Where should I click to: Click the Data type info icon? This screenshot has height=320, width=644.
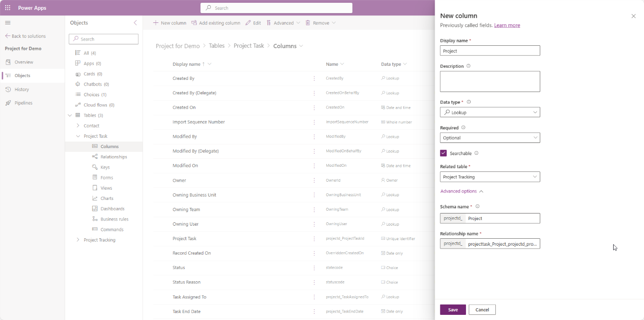click(469, 102)
